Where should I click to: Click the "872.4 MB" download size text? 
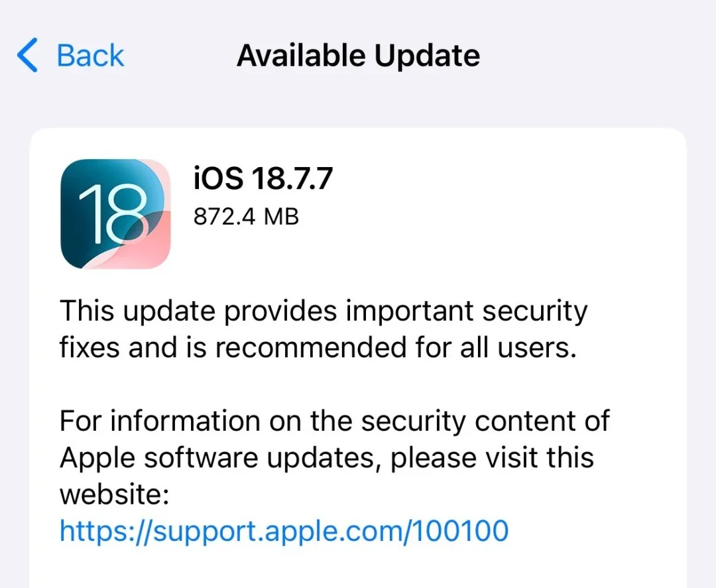coord(246,216)
